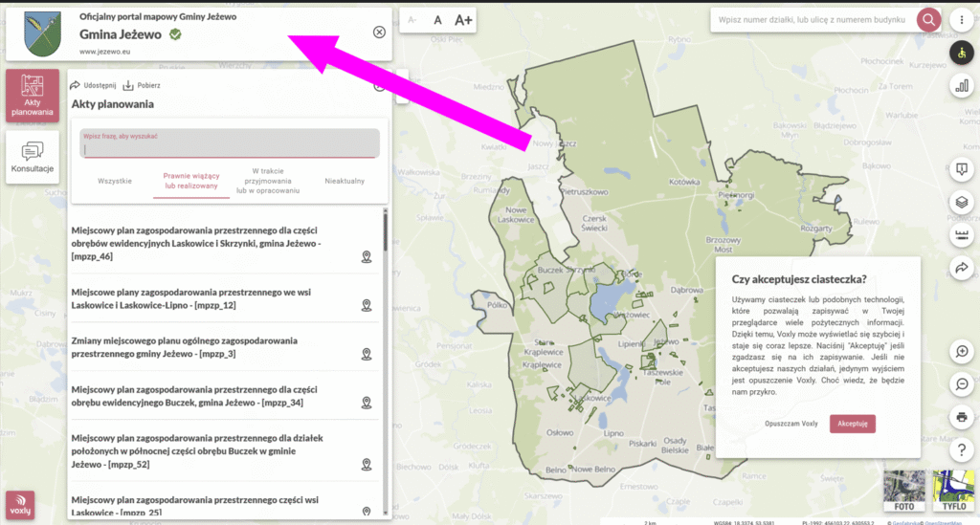980x525 pixels.
Task: Switch basemap to TYFLO view
Action: [952, 491]
